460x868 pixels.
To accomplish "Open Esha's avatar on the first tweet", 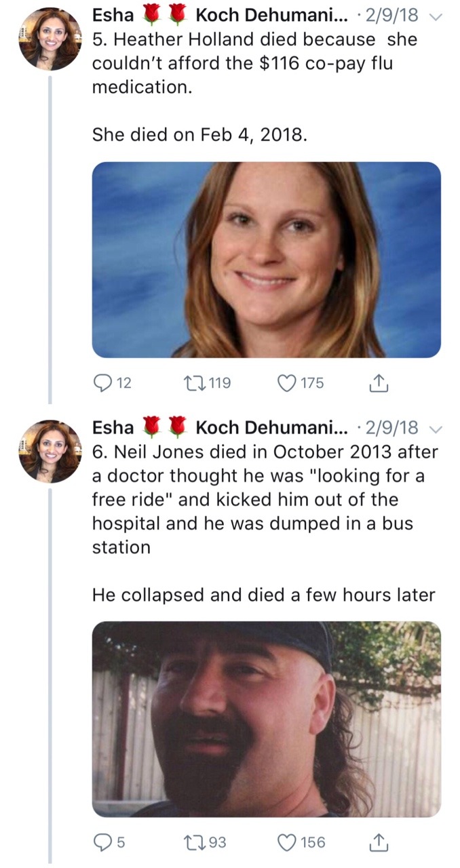I will pos(50,39).
